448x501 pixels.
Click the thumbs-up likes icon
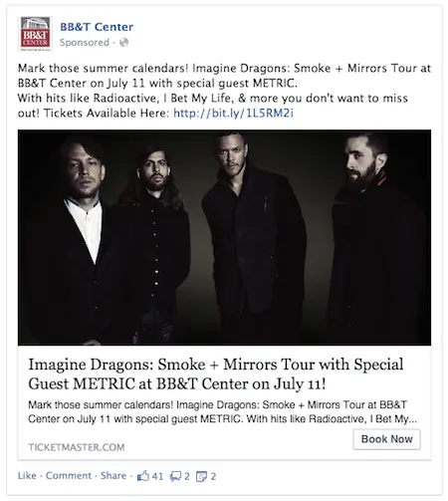point(143,476)
